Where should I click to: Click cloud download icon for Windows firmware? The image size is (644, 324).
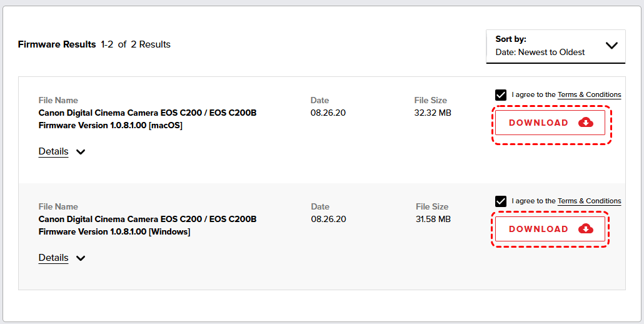click(585, 229)
